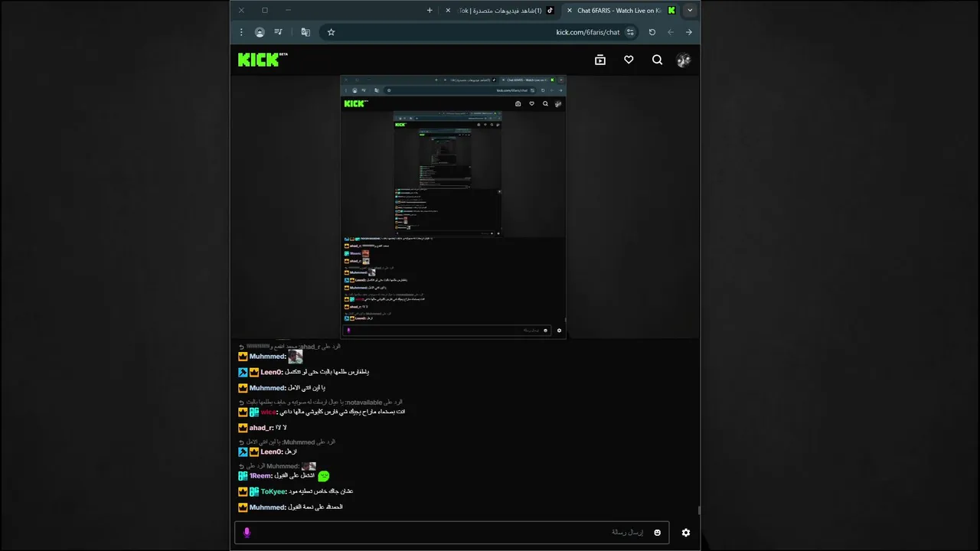Open the Chrome three-dot menu
Image resolution: width=980 pixels, height=551 pixels.
[241, 32]
